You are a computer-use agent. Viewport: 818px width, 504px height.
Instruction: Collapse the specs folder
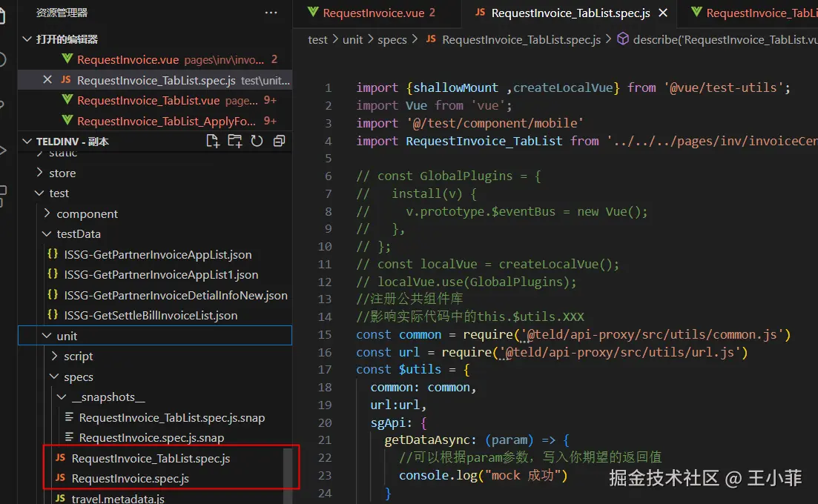(x=54, y=377)
